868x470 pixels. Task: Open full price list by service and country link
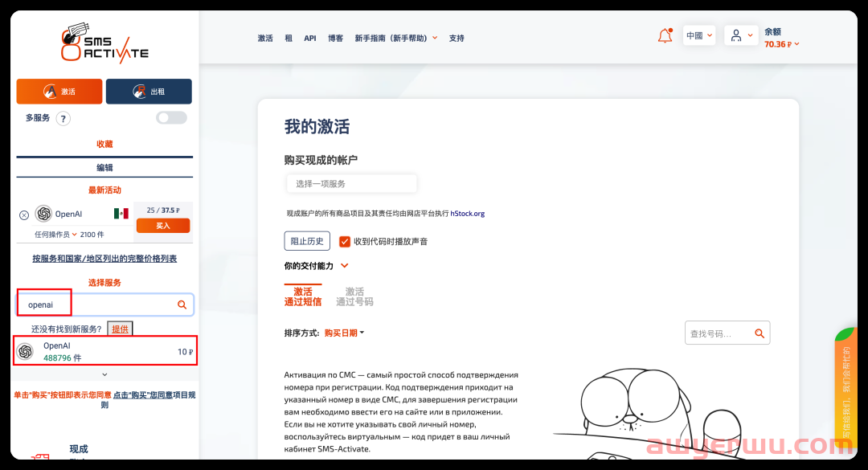[x=104, y=259]
